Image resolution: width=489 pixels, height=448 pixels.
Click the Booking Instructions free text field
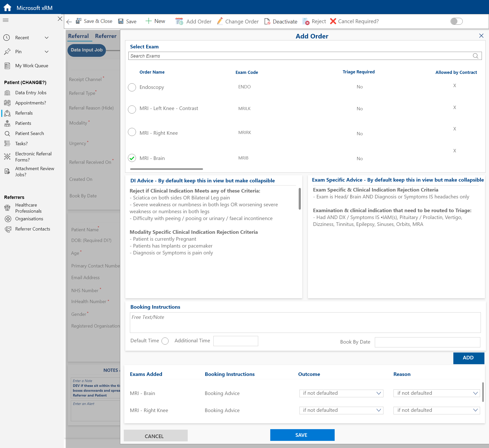tap(305, 322)
